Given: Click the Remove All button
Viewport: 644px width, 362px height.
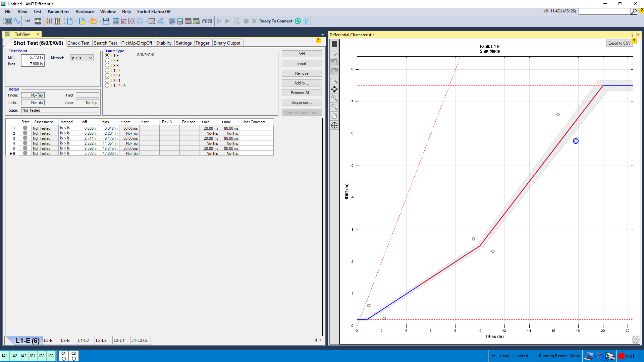Looking at the screenshot, I should (302, 93).
